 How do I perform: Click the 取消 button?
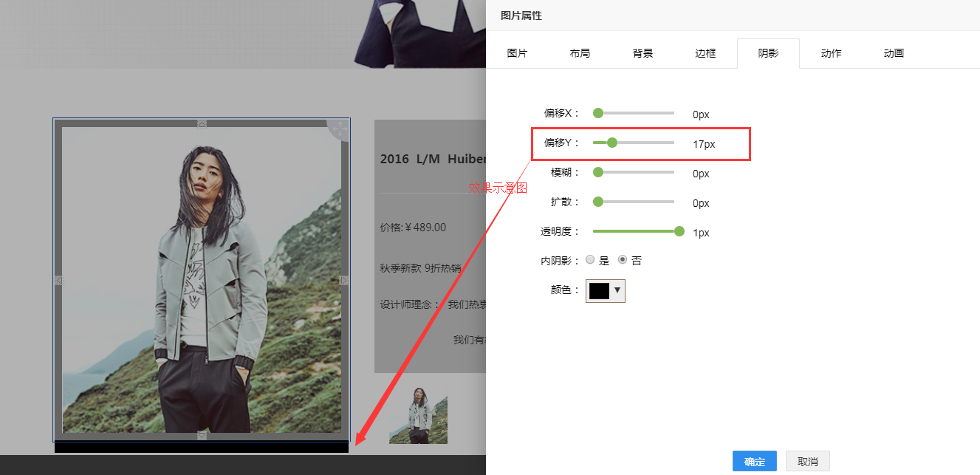808,461
